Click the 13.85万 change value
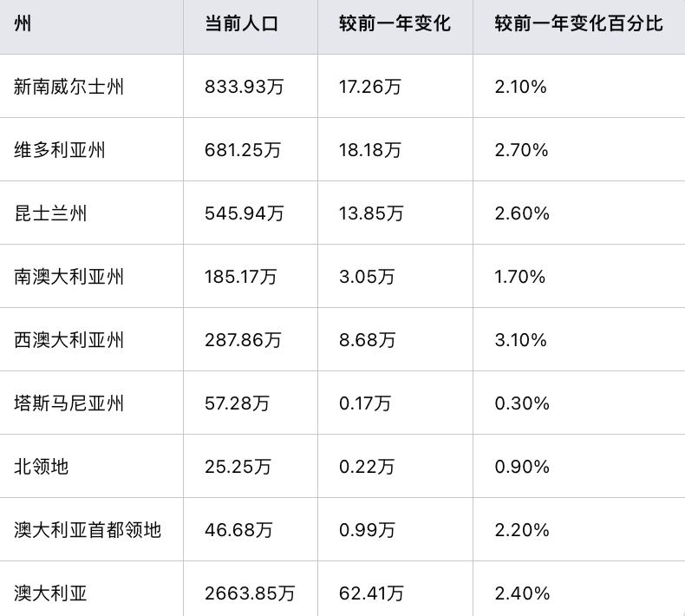This screenshot has width=685, height=616. click(371, 213)
